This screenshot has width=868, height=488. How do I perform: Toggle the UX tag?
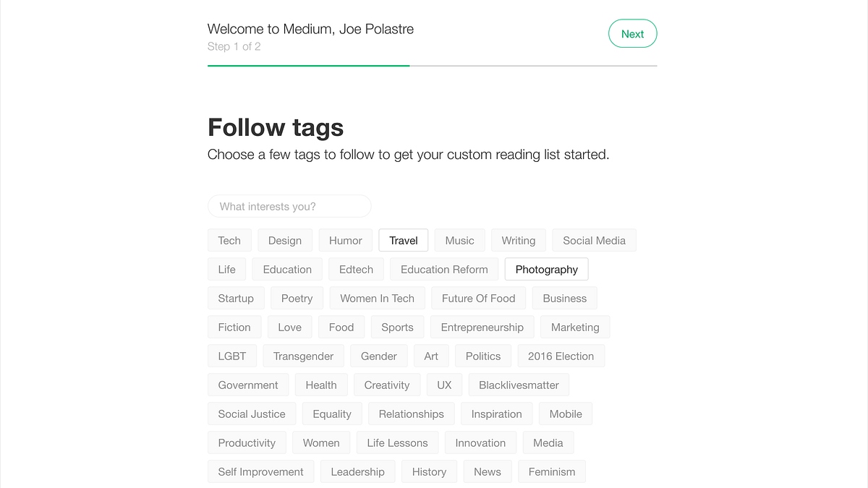444,385
